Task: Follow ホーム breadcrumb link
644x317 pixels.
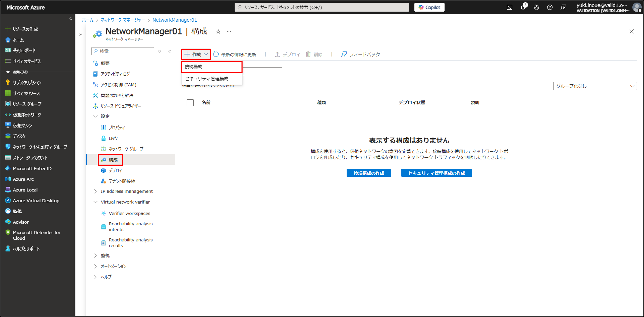Action: click(x=88, y=20)
